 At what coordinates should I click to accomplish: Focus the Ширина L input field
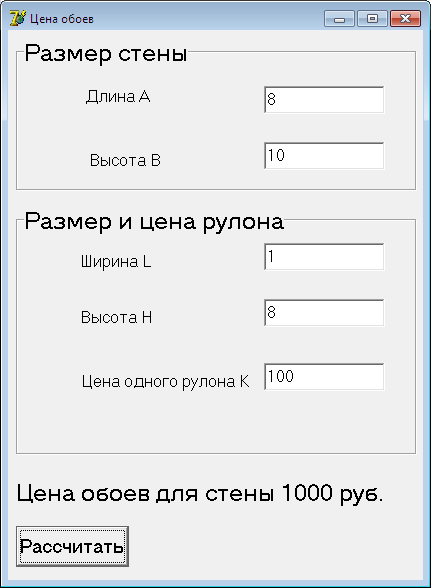(324, 257)
